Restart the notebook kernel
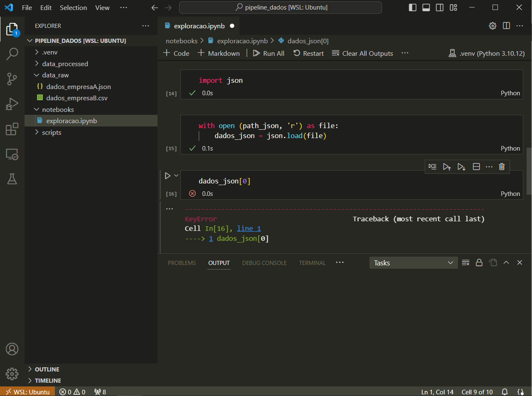Image resolution: width=532 pixels, height=396 pixels. (308, 53)
